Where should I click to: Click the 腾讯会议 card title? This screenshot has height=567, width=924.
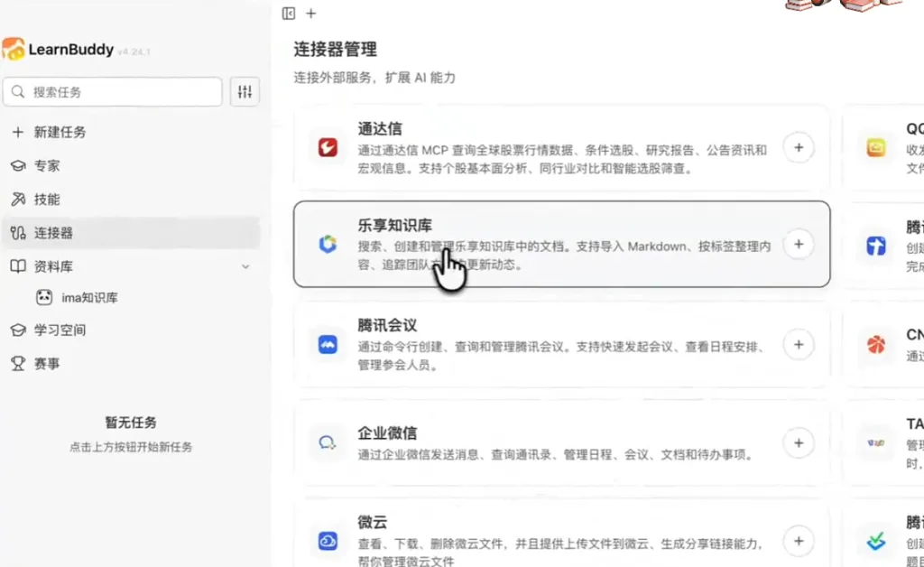point(387,325)
